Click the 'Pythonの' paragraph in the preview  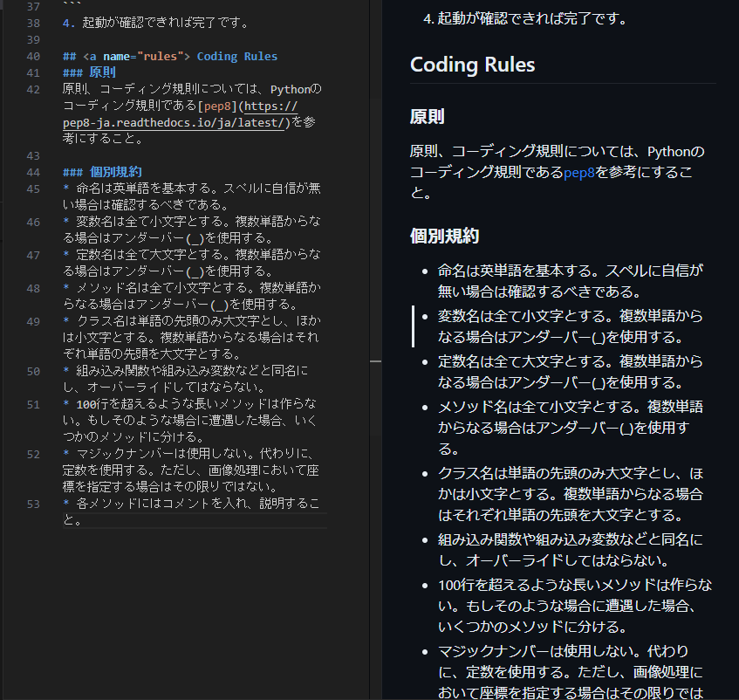pos(557,172)
